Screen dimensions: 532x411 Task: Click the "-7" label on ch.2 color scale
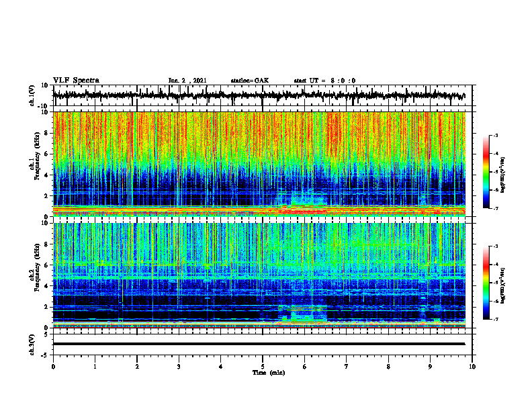[496, 320]
